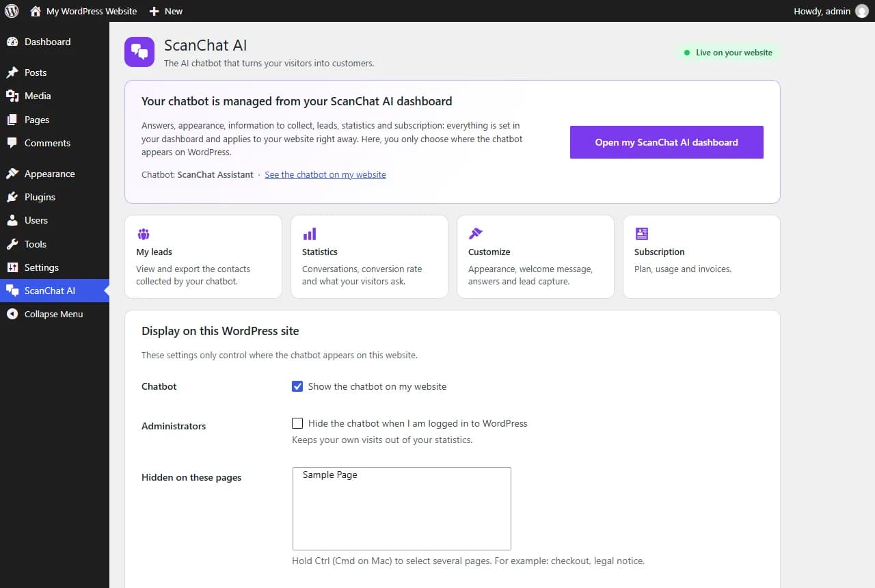
Task: Open the Dashboard menu label
Action: click(48, 42)
